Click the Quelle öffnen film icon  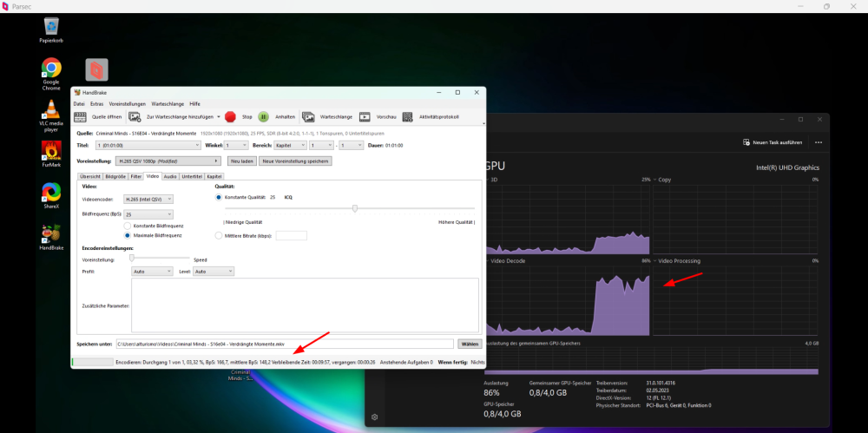pos(80,117)
